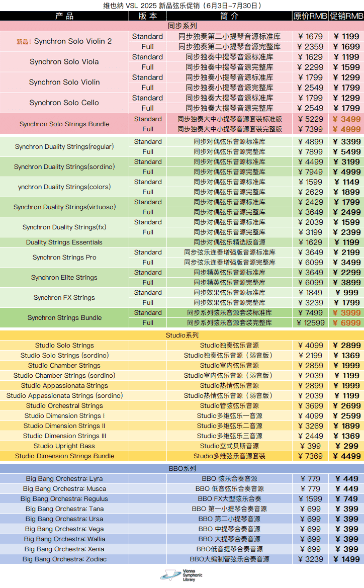Click the '版 本' column header

click(x=148, y=16)
